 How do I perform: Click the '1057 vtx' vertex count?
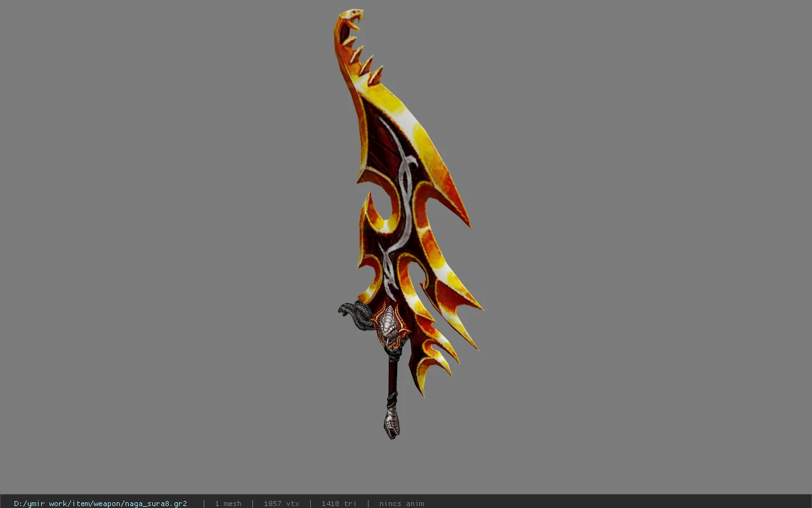[281, 504]
